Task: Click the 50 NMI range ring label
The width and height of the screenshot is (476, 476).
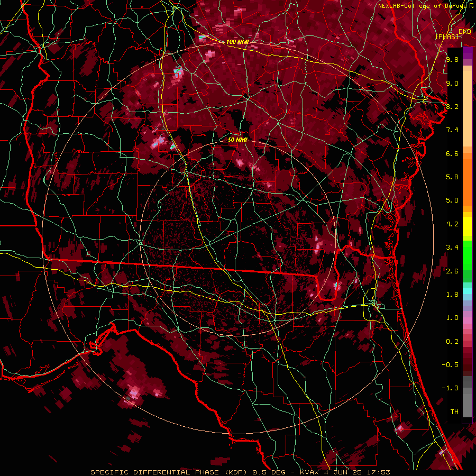Action: (237, 140)
